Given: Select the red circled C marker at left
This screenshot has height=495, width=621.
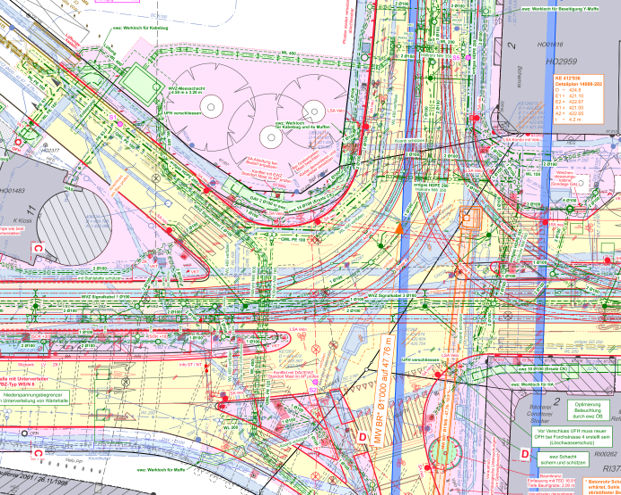Looking at the screenshot, I should click(38, 245).
